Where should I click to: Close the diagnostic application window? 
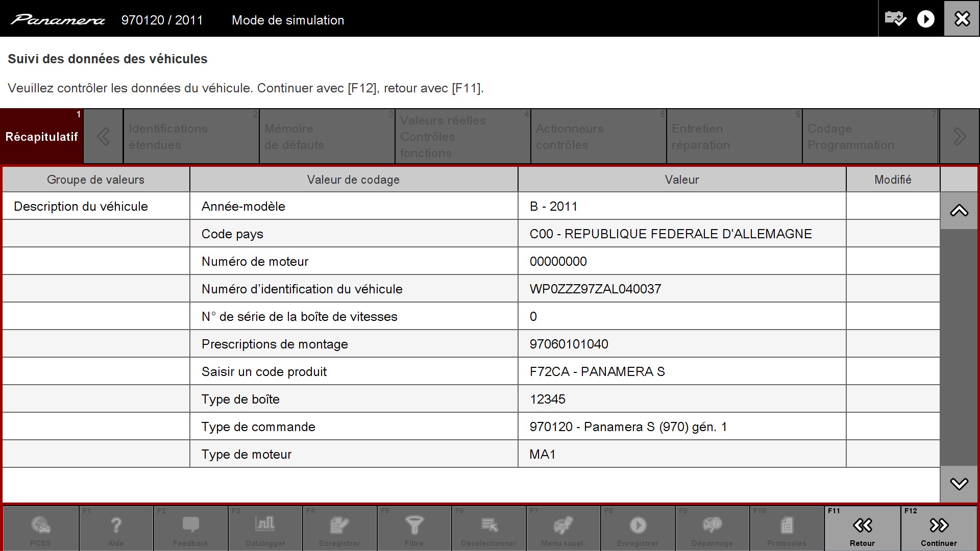pyautogui.click(x=962, y=18)
